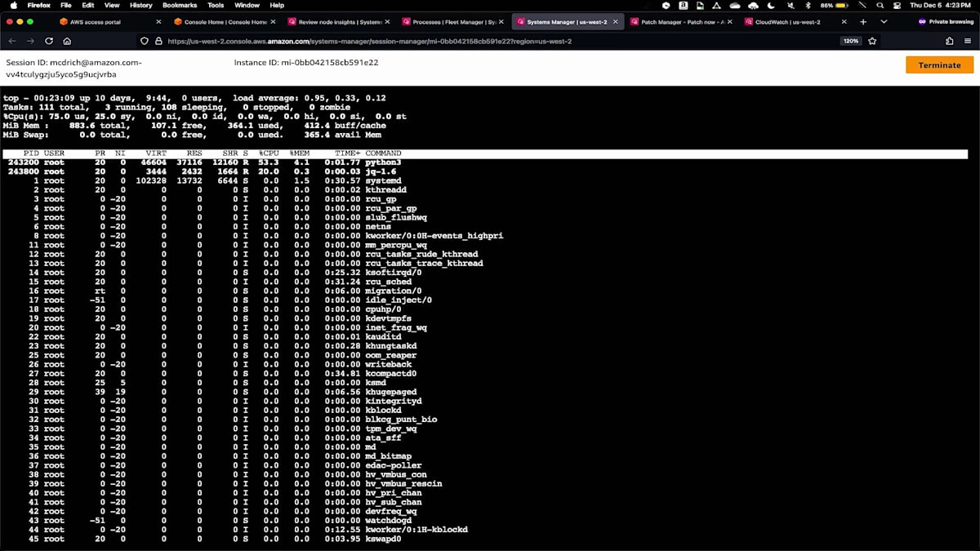This screenshot has width=980, height=551.
Task: Click the kcompactd0 process name
Action: pyautogui.click(x=391, y=373)
